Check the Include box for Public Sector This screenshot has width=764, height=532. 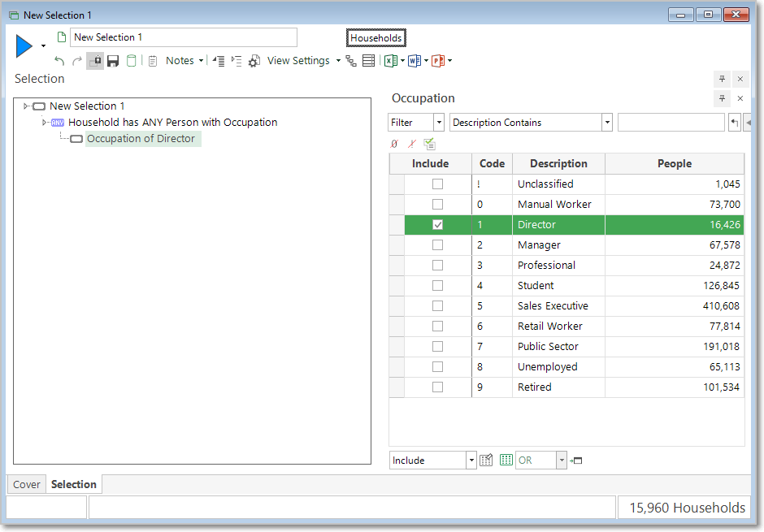pyautogui.click(x=437, y=347)
